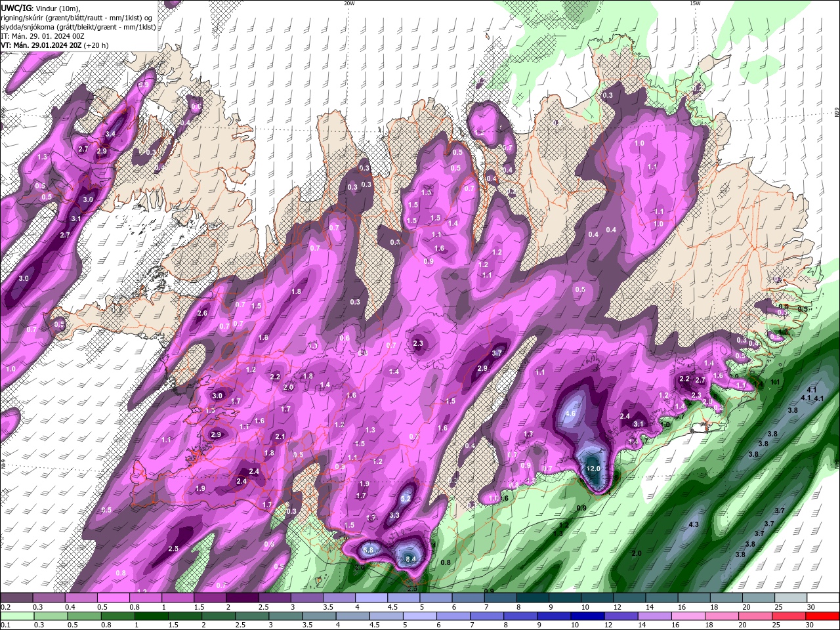Click the 0.1 label starting the rain scale
The width and height of the screenshot is (840, 630).
[x=6, y=625]
